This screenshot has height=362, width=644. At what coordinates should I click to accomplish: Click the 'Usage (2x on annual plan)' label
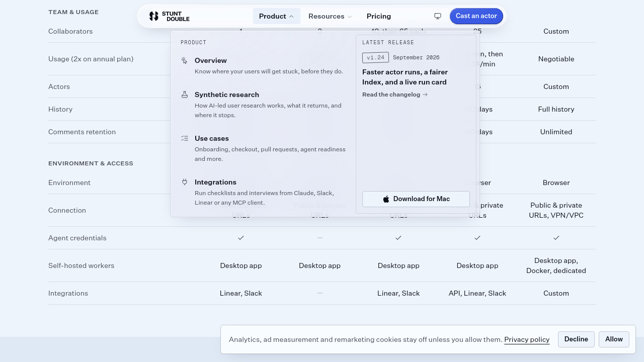[91, 59]
